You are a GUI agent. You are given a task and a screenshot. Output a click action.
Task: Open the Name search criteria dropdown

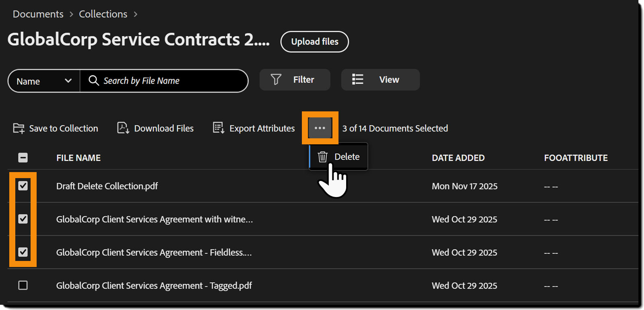[x=43, y=81]
